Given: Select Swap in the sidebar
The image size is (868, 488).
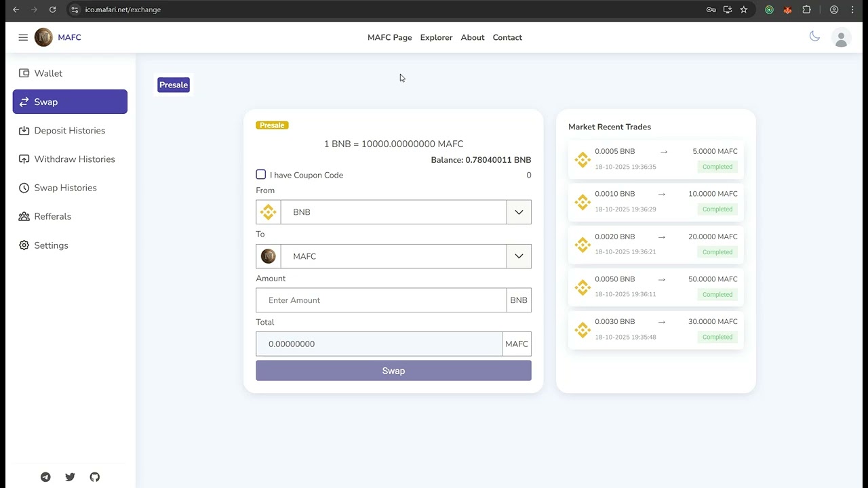Looking at the screenshot, I should tap(70, 102).
